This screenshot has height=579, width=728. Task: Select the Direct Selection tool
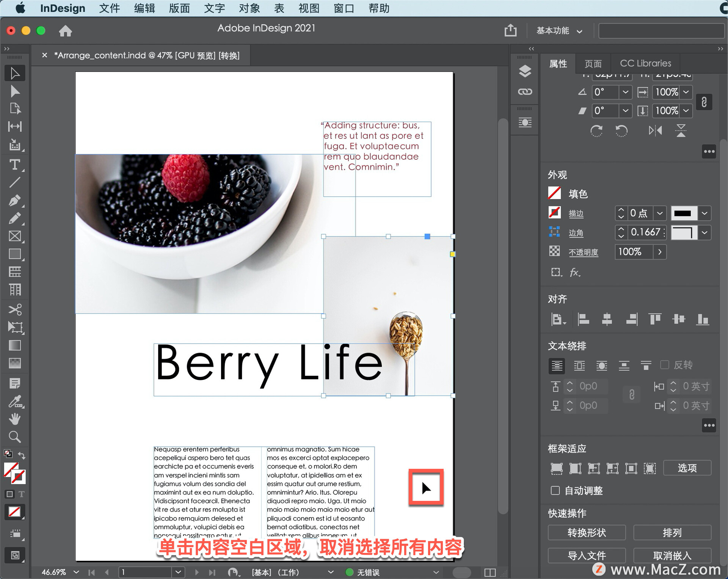click(x=15, y=91)
